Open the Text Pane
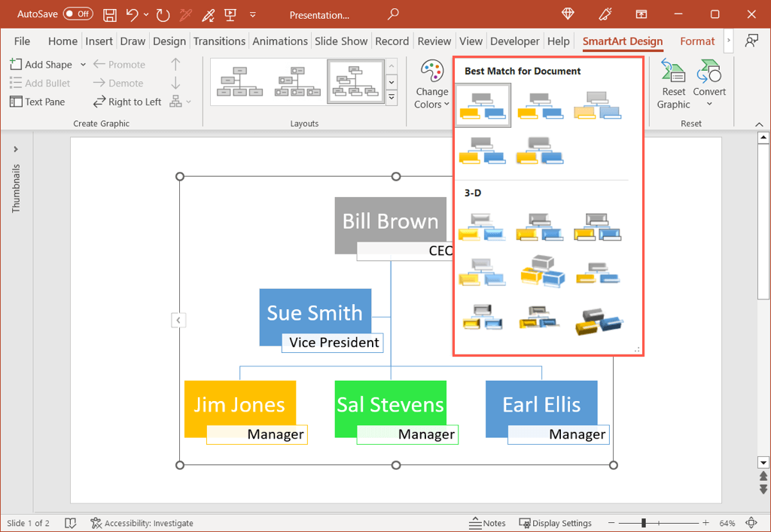This screenshot has height=532, width=771. 37,102
